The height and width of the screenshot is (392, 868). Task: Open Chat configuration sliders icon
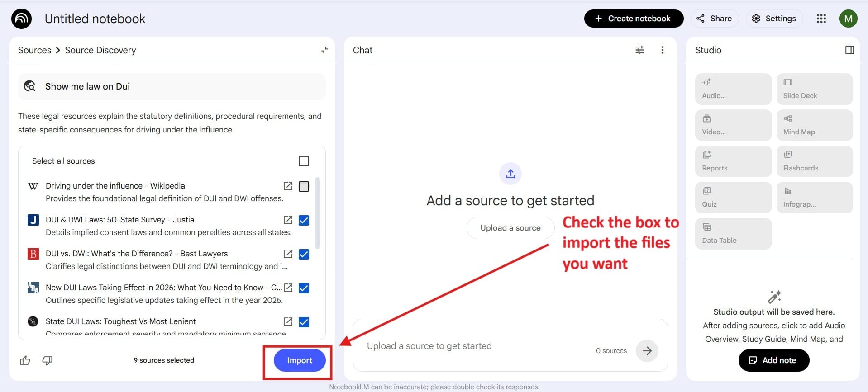(x=639, y=50)
